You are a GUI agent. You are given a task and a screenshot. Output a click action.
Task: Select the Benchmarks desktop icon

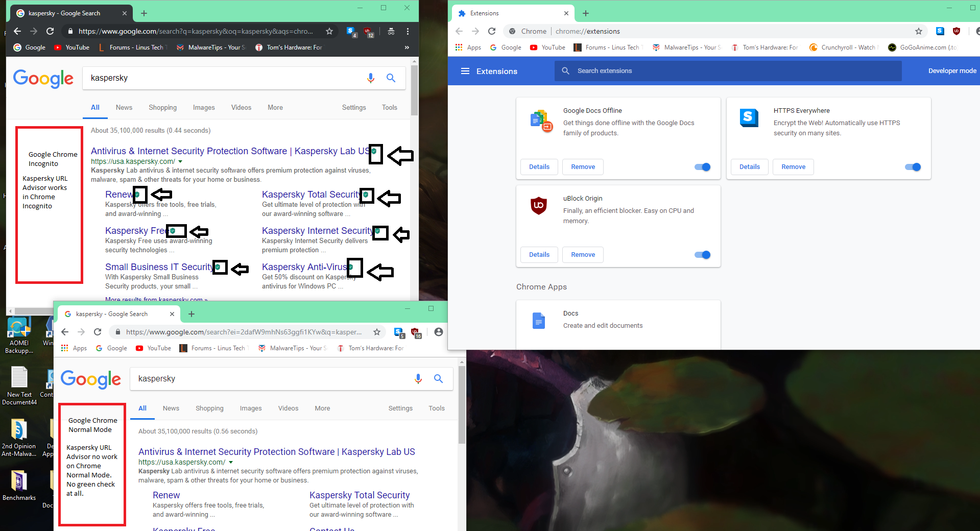[x=19, y=486]
